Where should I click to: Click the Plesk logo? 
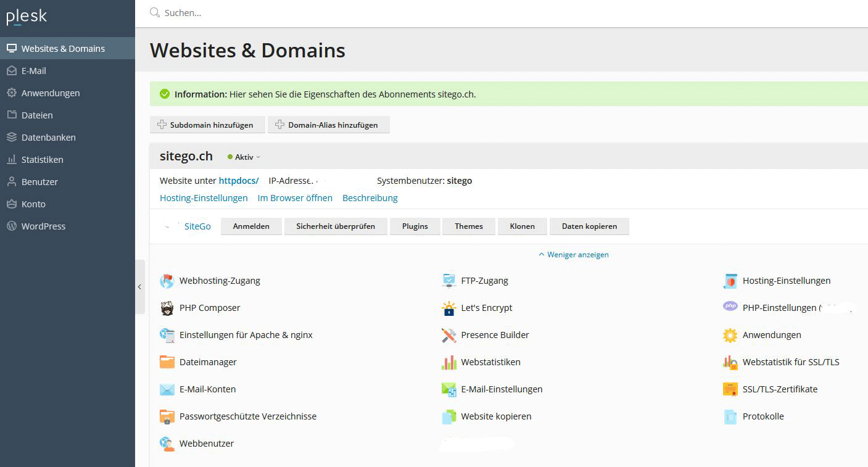click(x=27, y=17)
